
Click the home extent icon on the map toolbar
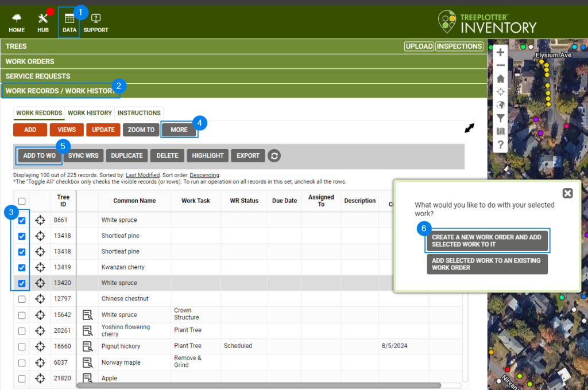tap(500, 78)
